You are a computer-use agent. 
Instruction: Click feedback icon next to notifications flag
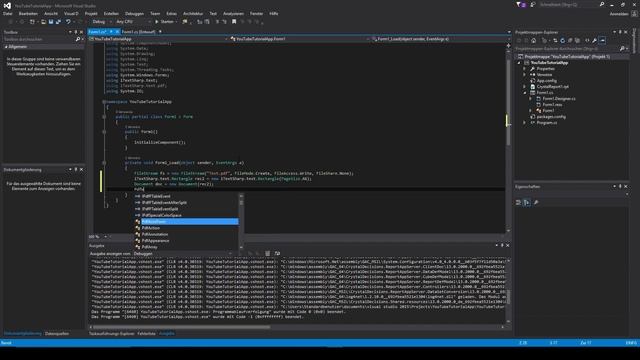point(533,4)
